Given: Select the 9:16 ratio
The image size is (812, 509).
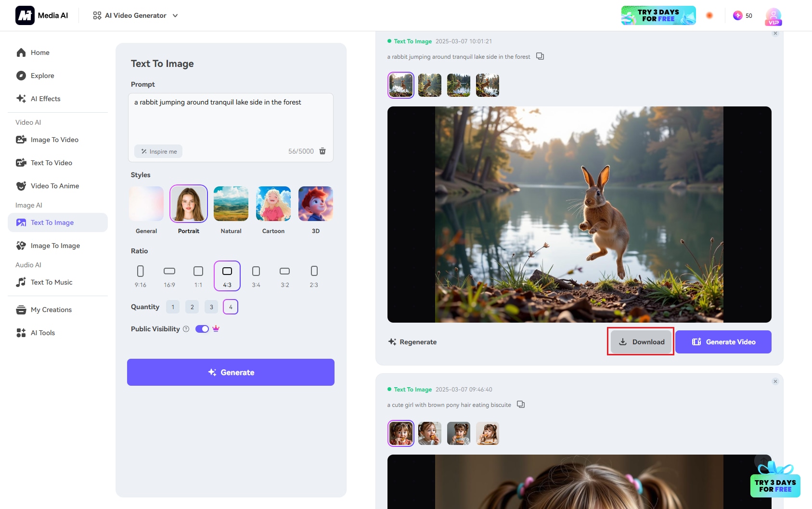Looking at the screenshot, I should 141,276.
